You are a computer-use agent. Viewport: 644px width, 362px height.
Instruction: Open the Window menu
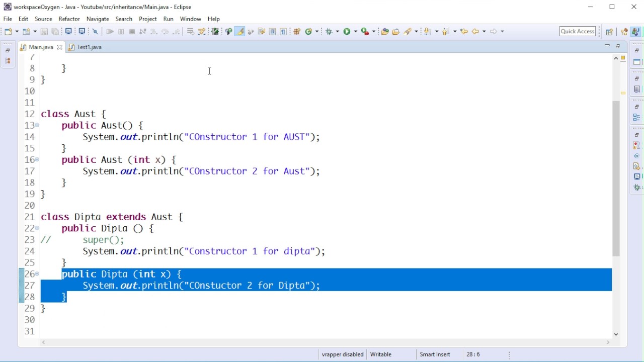coord(191,19)
